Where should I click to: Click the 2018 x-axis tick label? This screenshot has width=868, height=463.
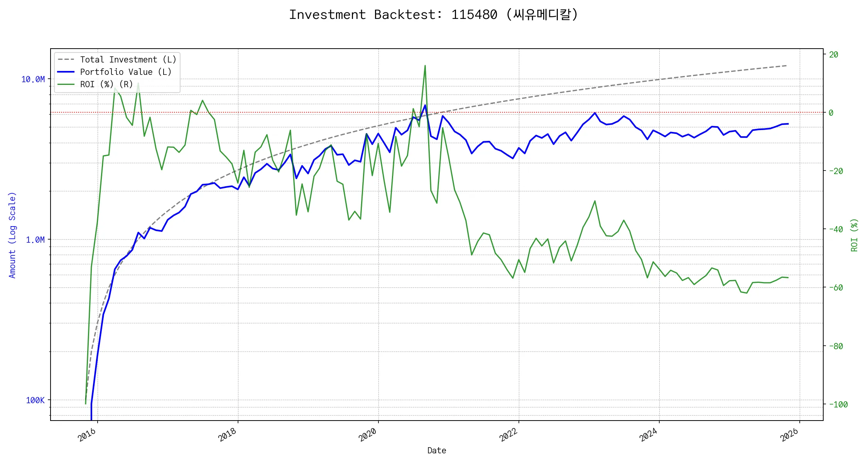228,435
